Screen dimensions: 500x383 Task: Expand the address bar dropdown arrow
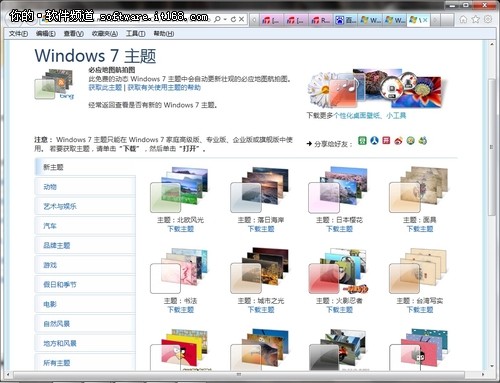pos(225,20)
